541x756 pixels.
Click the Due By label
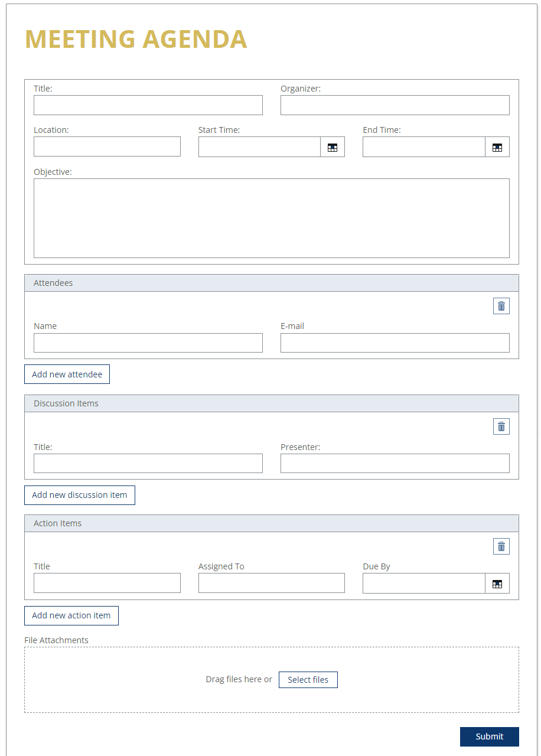point(376,566)
